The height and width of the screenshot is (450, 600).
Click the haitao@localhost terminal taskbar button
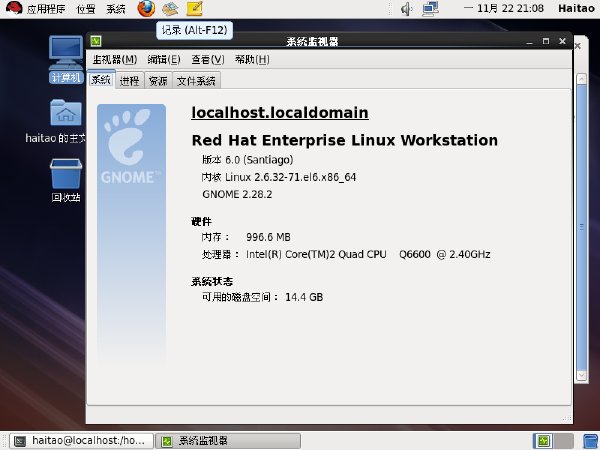click(x=81, y=441)
